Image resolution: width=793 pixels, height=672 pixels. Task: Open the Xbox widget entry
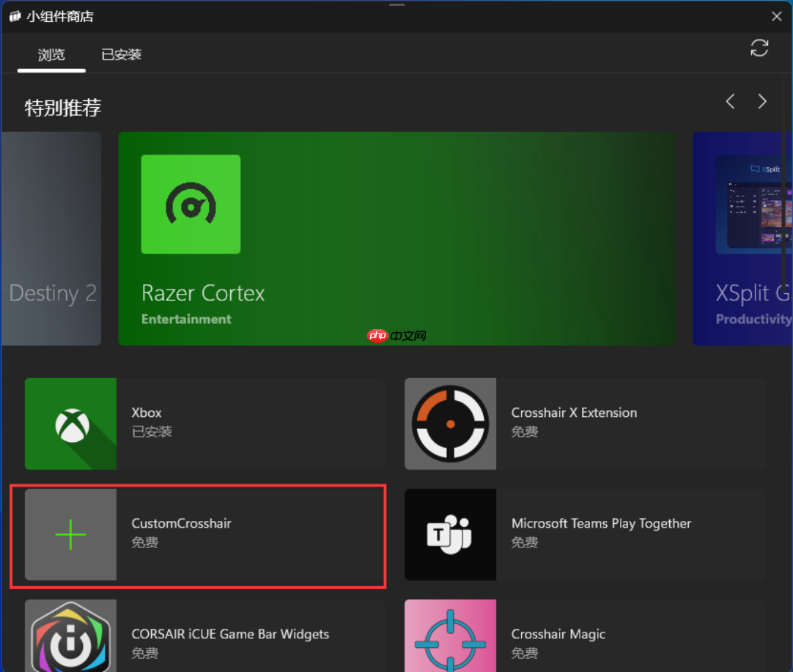point(204,424)
